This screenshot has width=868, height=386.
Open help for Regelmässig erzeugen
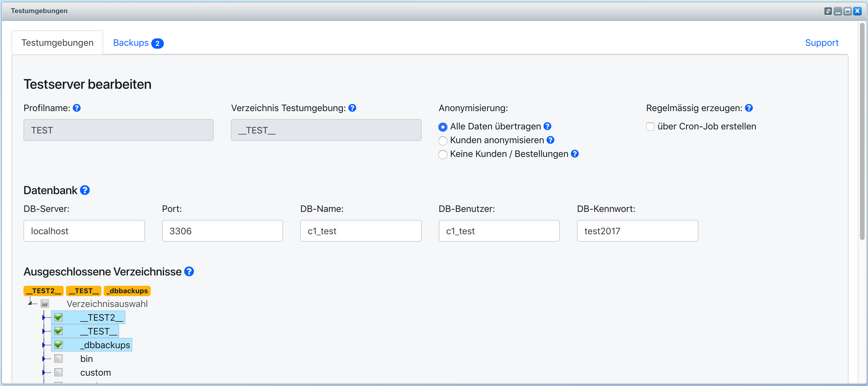tap(749, 108)
